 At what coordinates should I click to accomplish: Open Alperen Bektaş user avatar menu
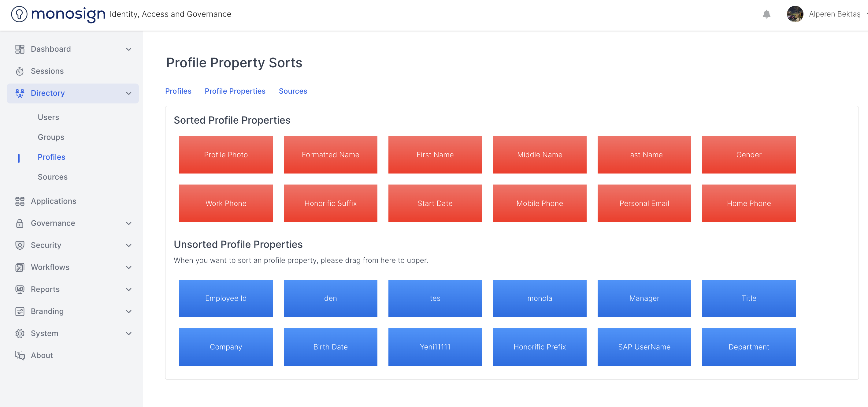(795, 14)
